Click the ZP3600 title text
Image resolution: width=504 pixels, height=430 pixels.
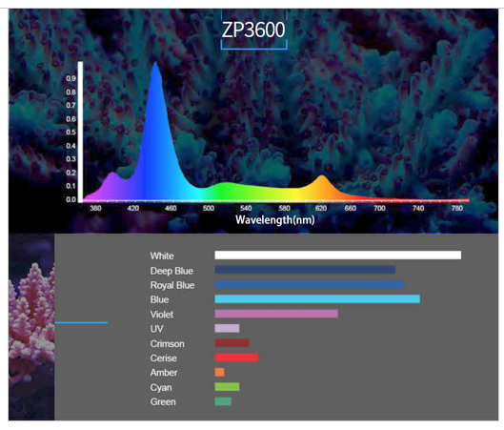pos(253,30)
